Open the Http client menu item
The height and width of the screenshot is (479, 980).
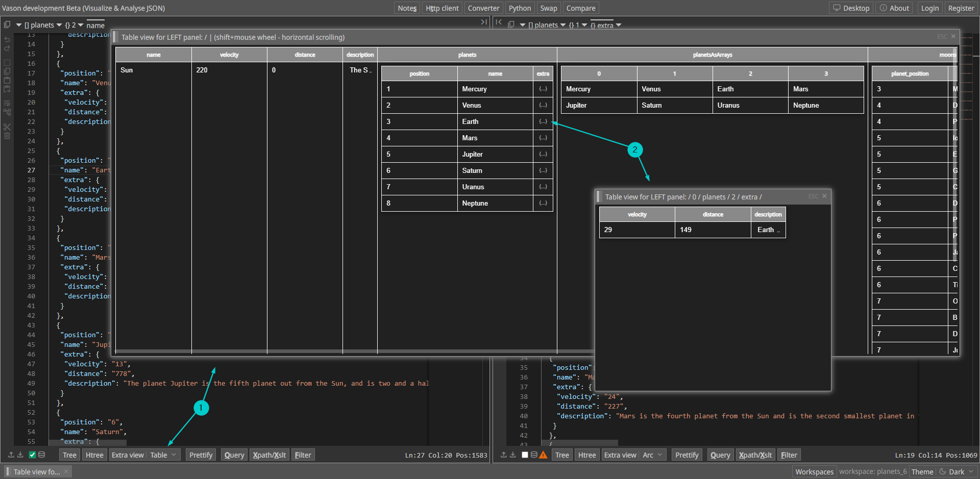pyautogui.click(x=442, y=8)
